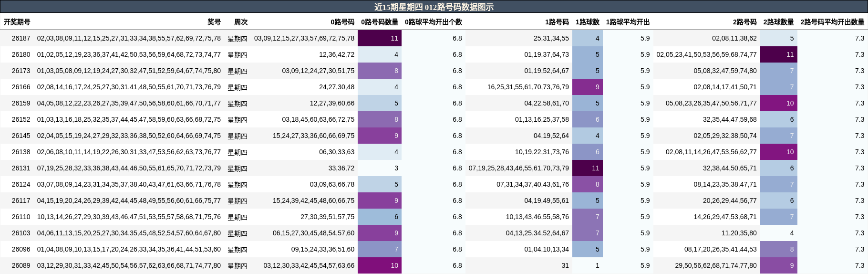Screen dimensions: 868x274
Task: Select 0路 count cell 11 in row 26187
Action: [x=380, y=38]
